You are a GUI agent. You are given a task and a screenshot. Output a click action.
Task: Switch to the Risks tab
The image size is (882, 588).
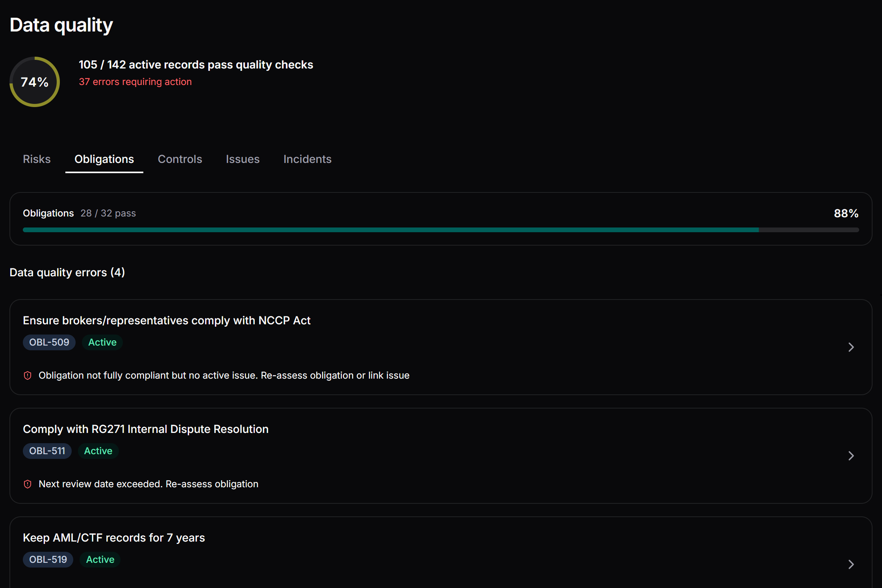(37, 159)
